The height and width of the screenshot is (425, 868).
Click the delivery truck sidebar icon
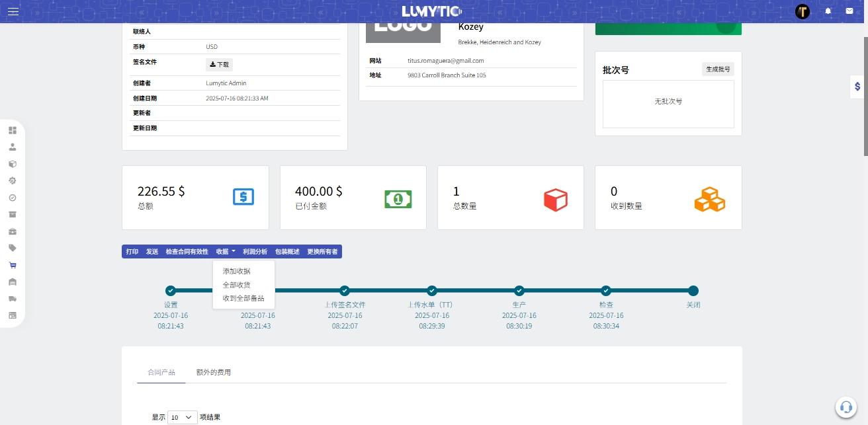12,299
